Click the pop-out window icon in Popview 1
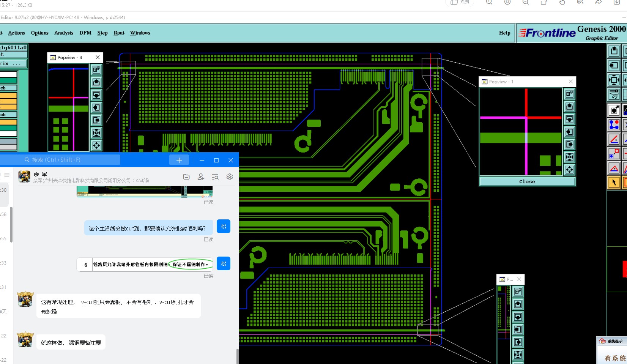Viewport: 627px width, 364px height. 569,94
